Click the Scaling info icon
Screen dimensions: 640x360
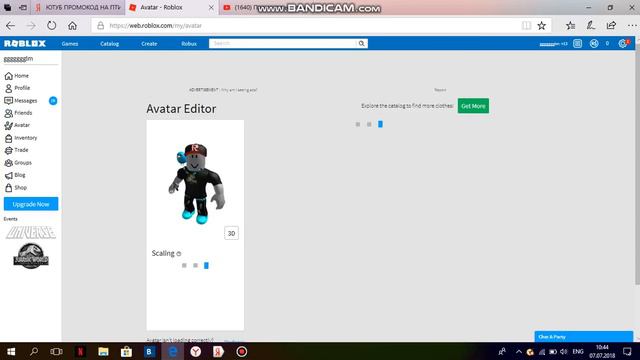point(179,254)
